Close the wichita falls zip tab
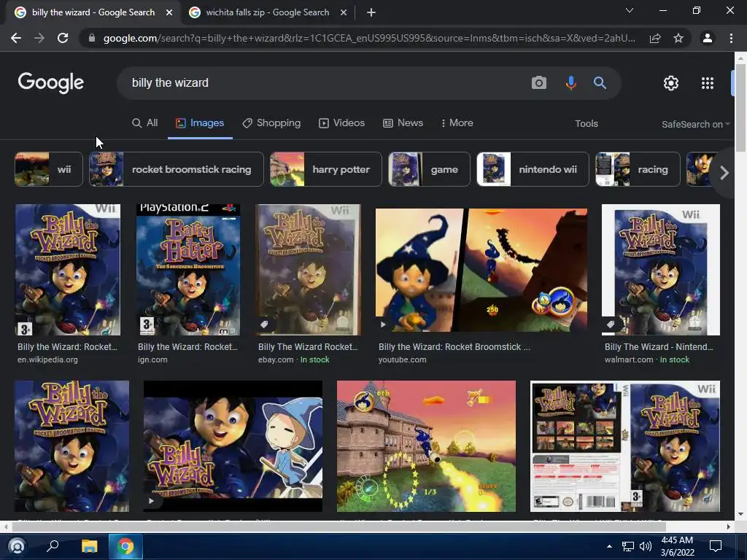 coord(344,12)
